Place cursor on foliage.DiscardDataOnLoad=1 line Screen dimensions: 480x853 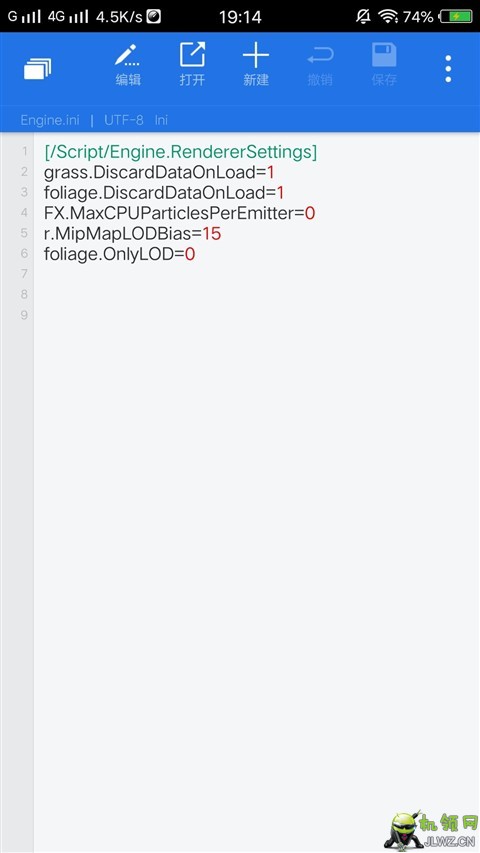click(164, 193)
